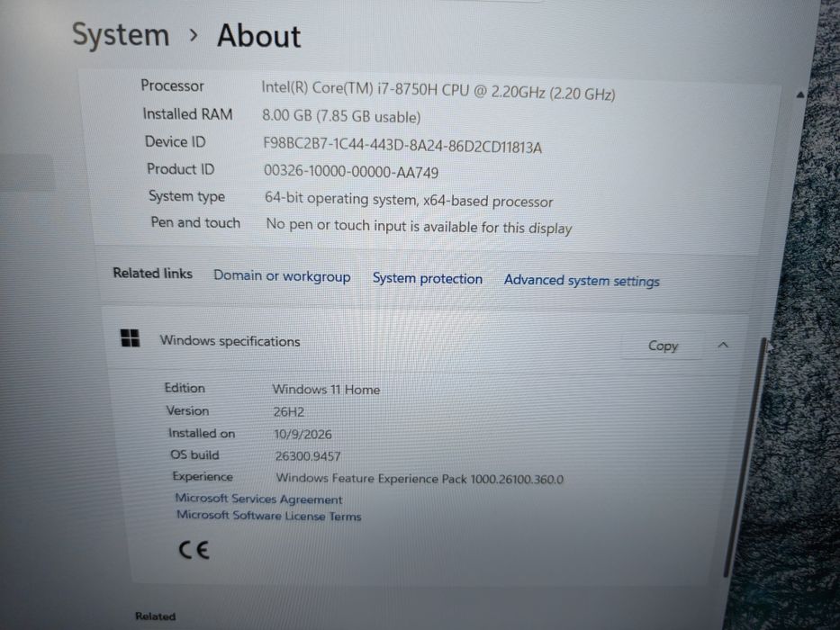The image size is (840, 630).
Task: Copy the Windows specifications
Action: (663, 346)
